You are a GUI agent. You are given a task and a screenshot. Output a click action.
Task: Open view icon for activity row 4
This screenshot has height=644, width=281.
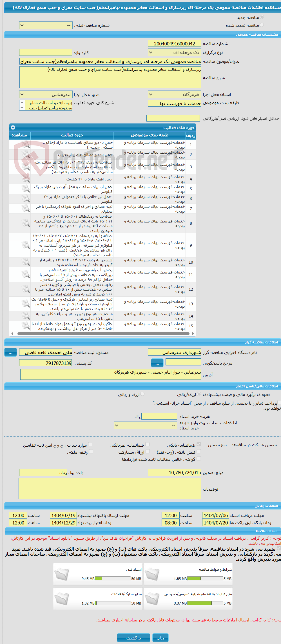click(x=26, y=179)
